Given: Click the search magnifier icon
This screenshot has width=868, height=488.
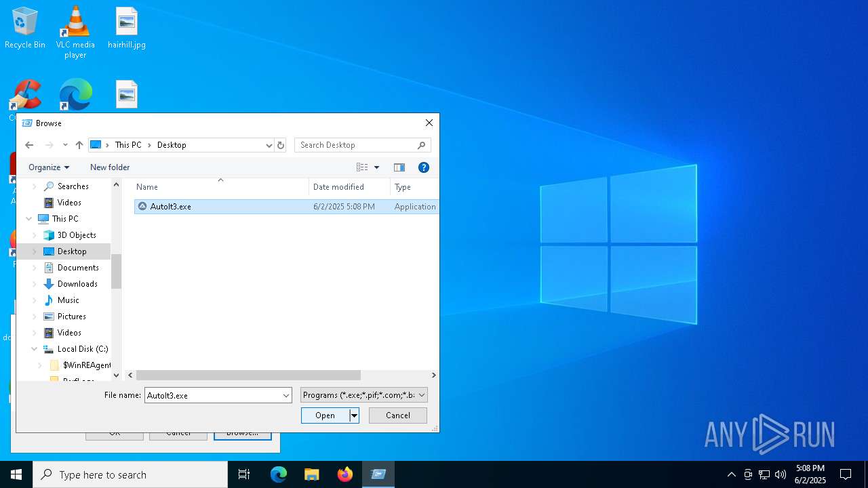Looking at the screenshot, I should [422, 145].
